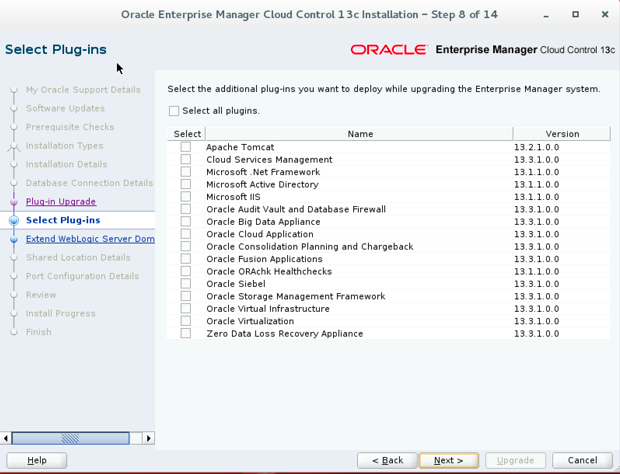This screenshot has width=620, height=474.
Task: Minimize the installer window
Action: tap(546, 15)
